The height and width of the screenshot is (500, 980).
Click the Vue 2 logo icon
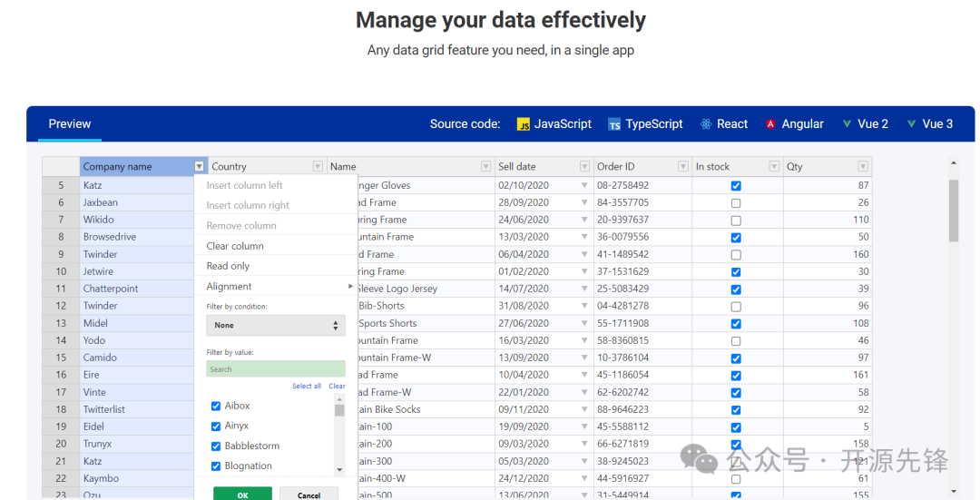click(x=847, y=124)
